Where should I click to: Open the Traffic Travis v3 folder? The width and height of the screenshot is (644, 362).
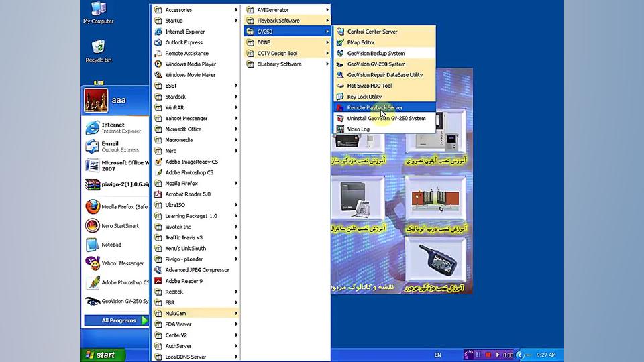click(x=195, y=237)
